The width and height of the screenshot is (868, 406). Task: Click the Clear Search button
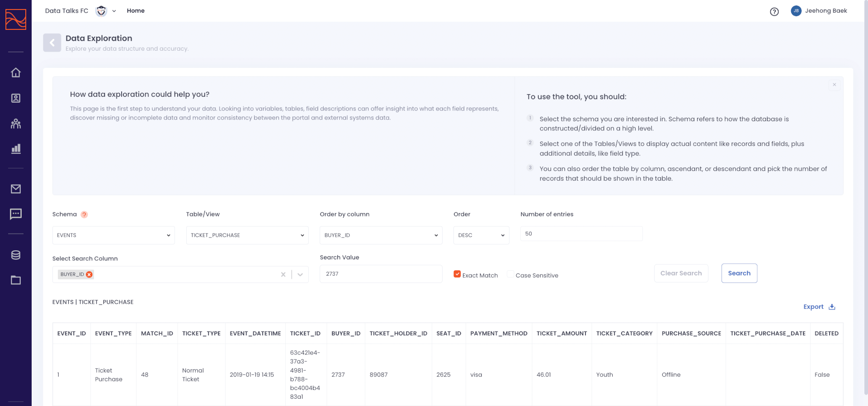681,273
